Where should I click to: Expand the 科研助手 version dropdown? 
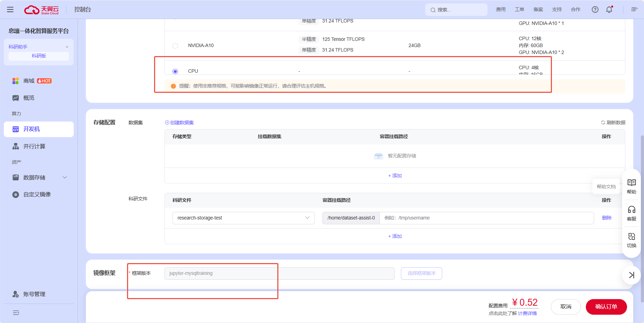pos(67,47)
